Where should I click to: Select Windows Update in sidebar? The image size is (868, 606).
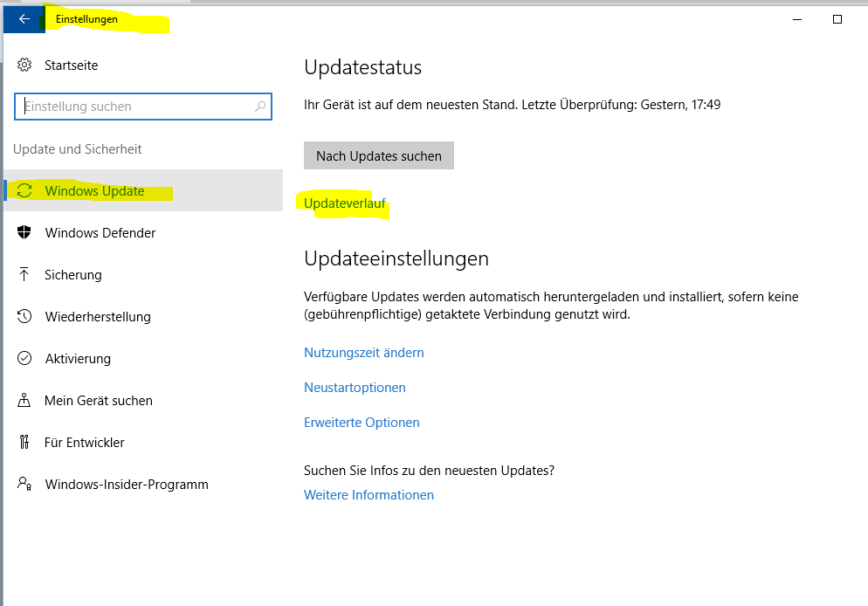pyautogui.click(x=143, y=190)
